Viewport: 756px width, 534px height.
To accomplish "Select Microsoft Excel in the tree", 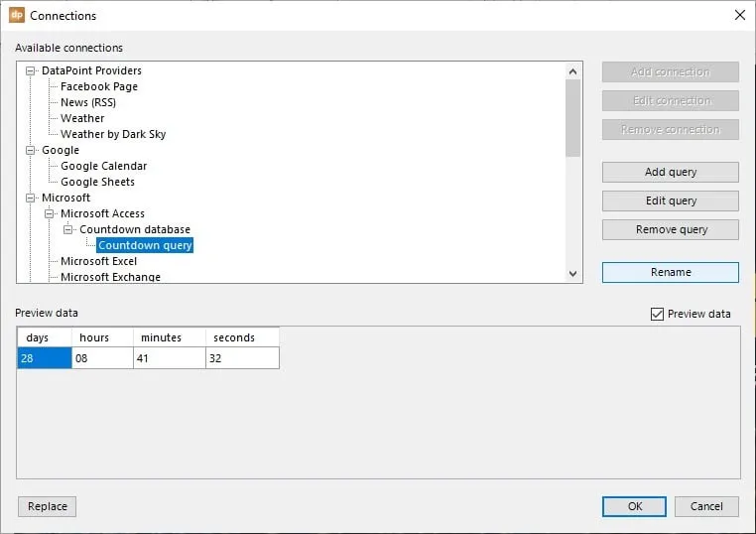I will pyautogui.click(x=99, y=261).
